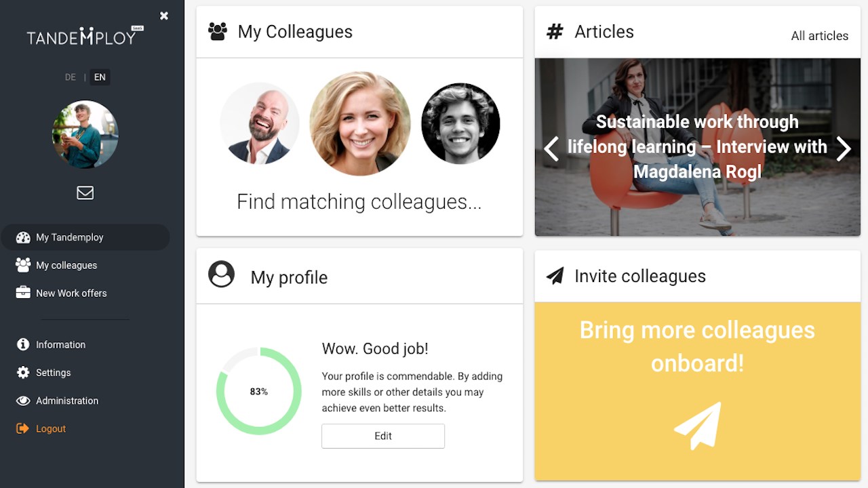Click the Edit profile button
The width and height of the screenshot is (868, 488).
pos(383,436)
